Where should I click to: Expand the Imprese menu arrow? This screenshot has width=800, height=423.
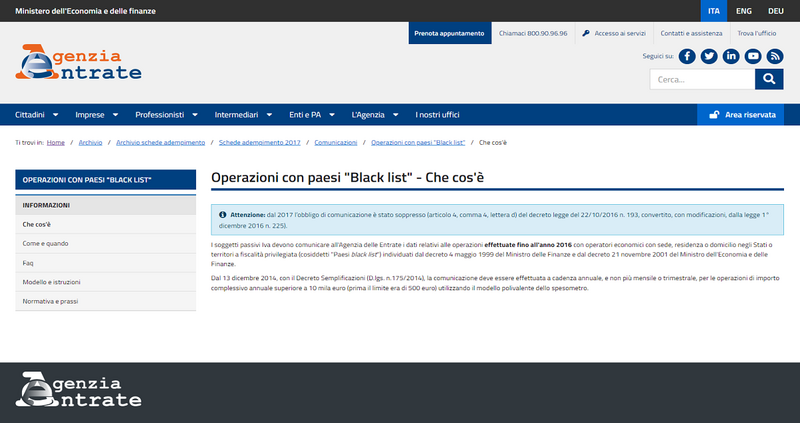pyautogui.click(x=115, y=115)
